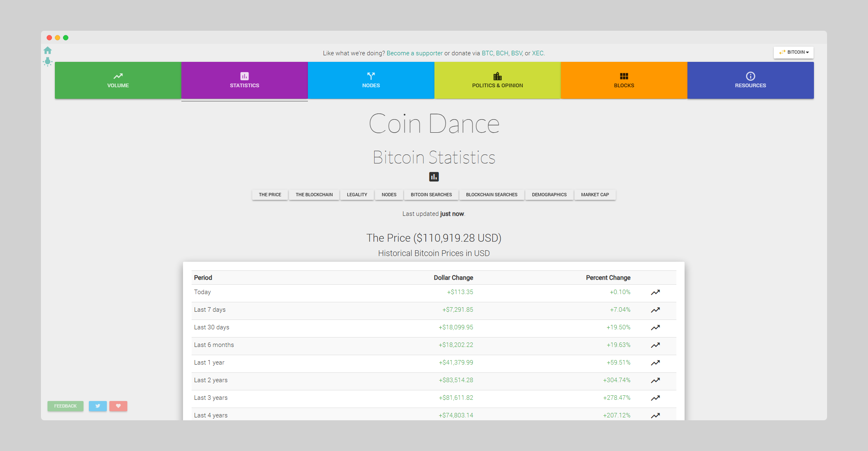868x451 pixels.
Task: Open the chart icon for Last 6 months
Action: coord(656,345)
